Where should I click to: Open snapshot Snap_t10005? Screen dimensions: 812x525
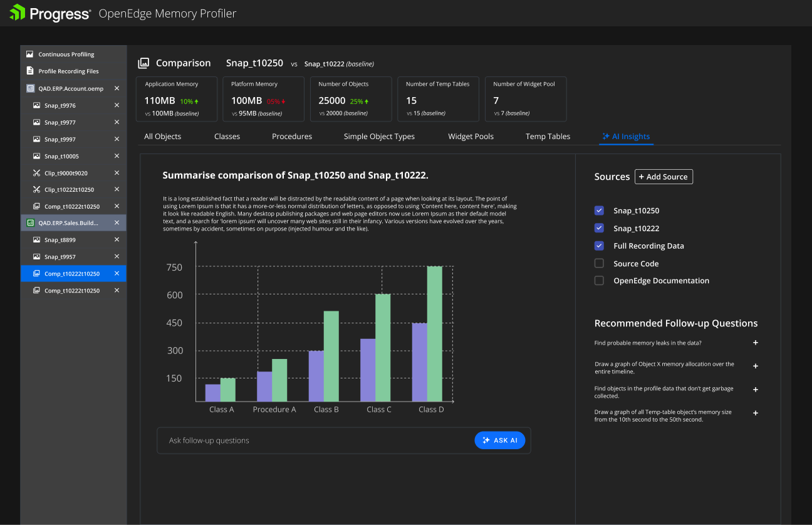coord(61,157)
